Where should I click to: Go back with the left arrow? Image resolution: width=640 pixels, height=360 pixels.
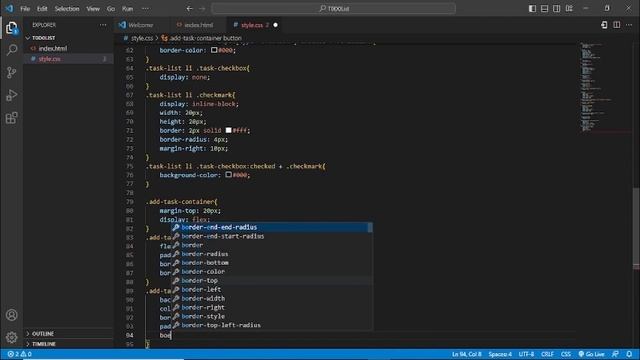[x=189, y=8]
